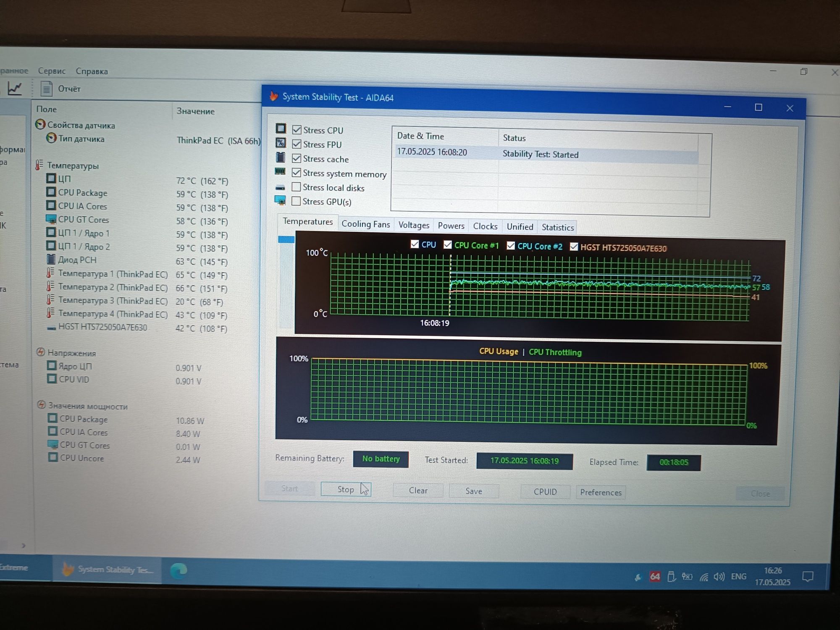Select the Ядро ЦП voltage row

[x=124, y=367]
